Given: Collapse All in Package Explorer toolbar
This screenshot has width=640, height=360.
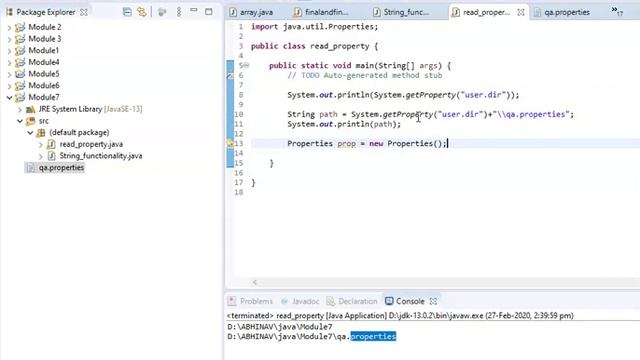Looking at the screenshot, I should click(127, 12).
